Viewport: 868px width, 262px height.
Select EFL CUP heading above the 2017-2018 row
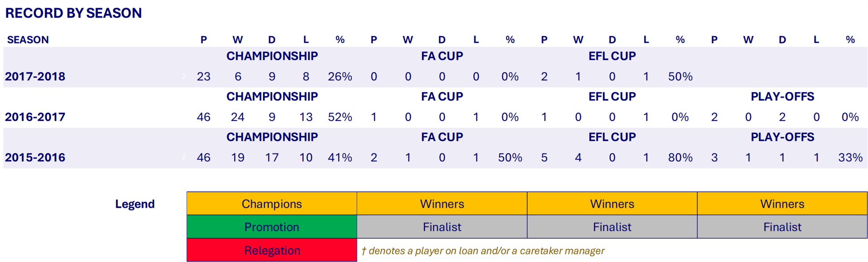click(x=612, y=56)
